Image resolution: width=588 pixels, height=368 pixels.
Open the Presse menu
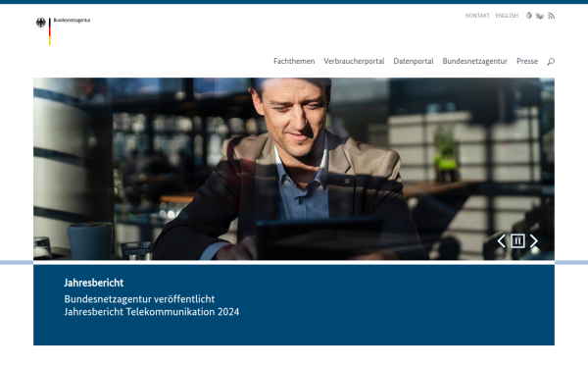click(527, 61)
